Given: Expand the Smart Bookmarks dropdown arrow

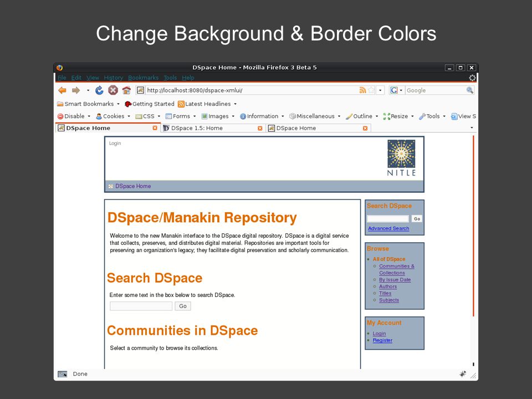Looking at the screenshot, I should tap(118, 104).
